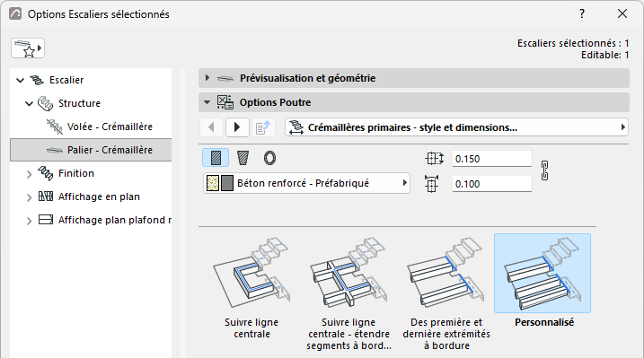Image resolution: width=644 pixels, height=358 pixels.
Task: Open the favorites star button
Action: click(28, 48)
